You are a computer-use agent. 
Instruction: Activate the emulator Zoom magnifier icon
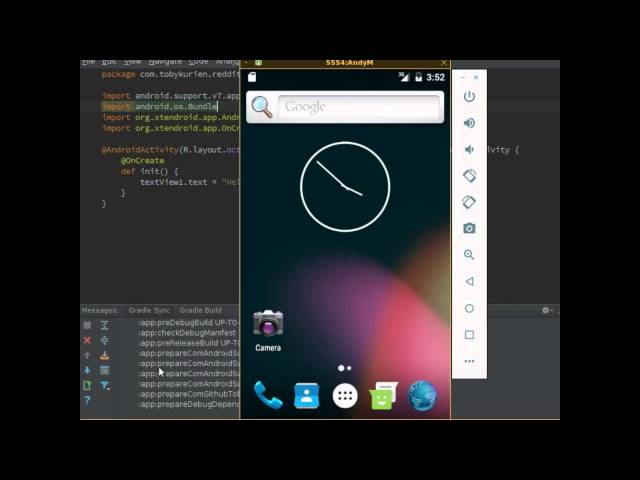[x=469, y=255]
